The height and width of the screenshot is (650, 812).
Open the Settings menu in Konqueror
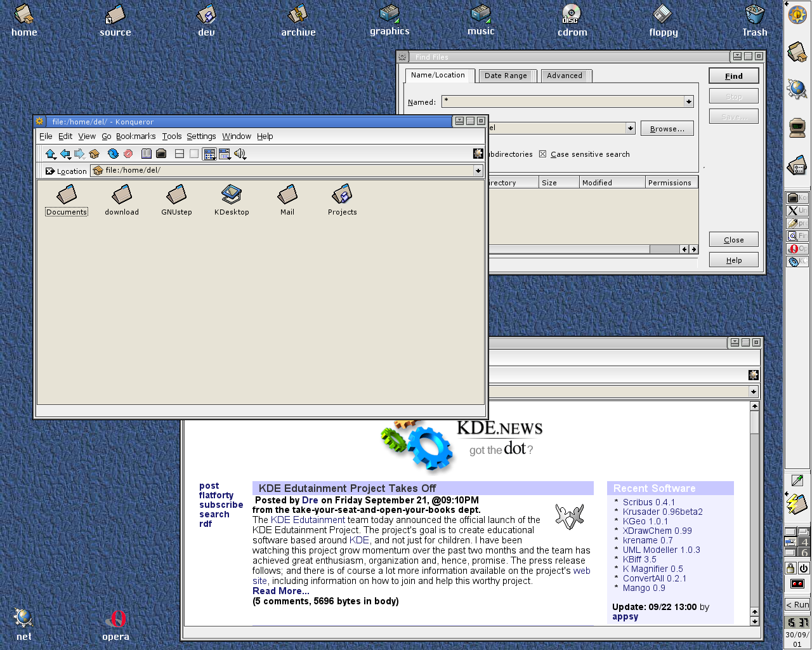click(x=201, y=136)
